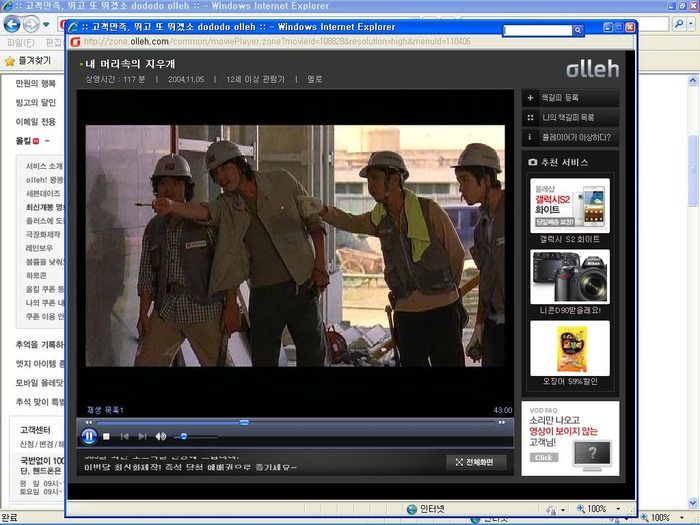Click the 오징어 59%할인 caption link
Image resolution: width=700 pixels, height=525 pixels.
coord(570,382)
